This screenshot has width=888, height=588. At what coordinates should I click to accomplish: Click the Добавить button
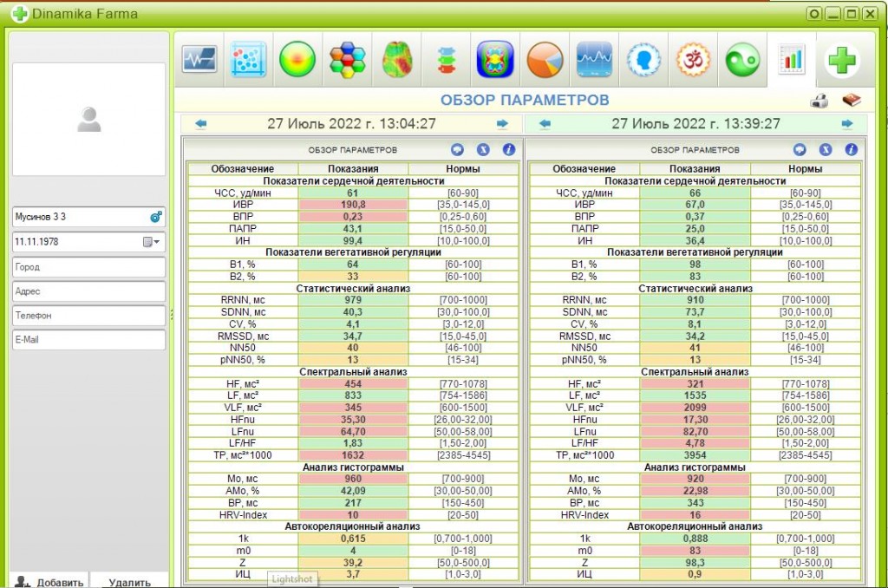click(x=49, y=582)
